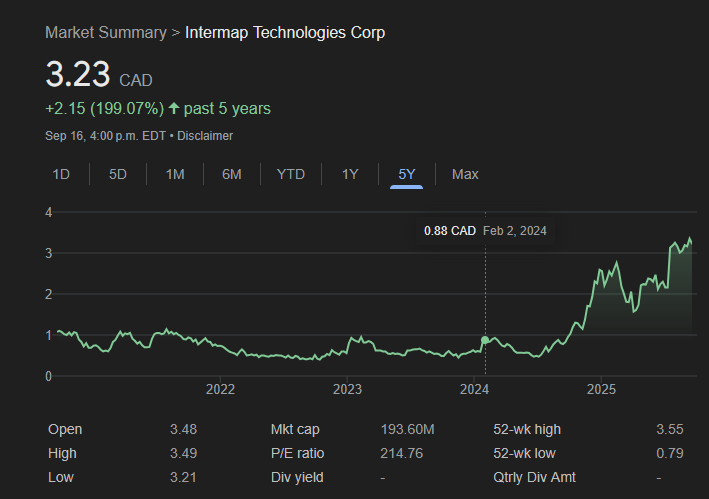Click the Open value 3.48

[x=183, y=429]
